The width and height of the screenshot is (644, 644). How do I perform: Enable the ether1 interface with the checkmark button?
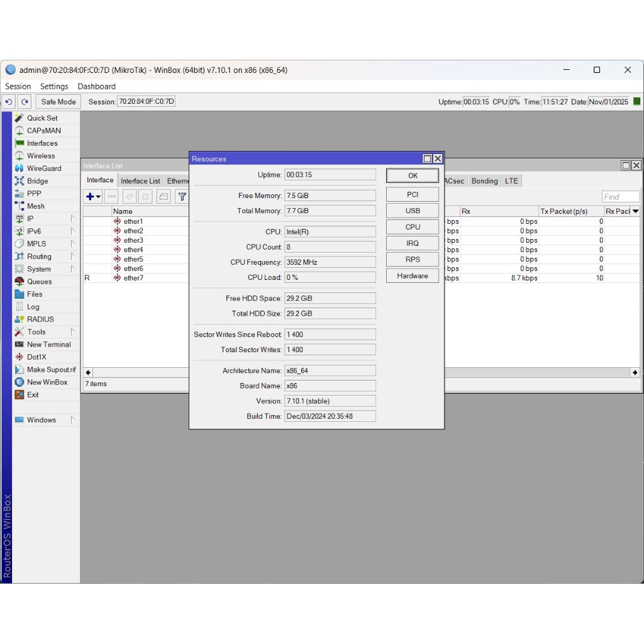tap(129, 196)
